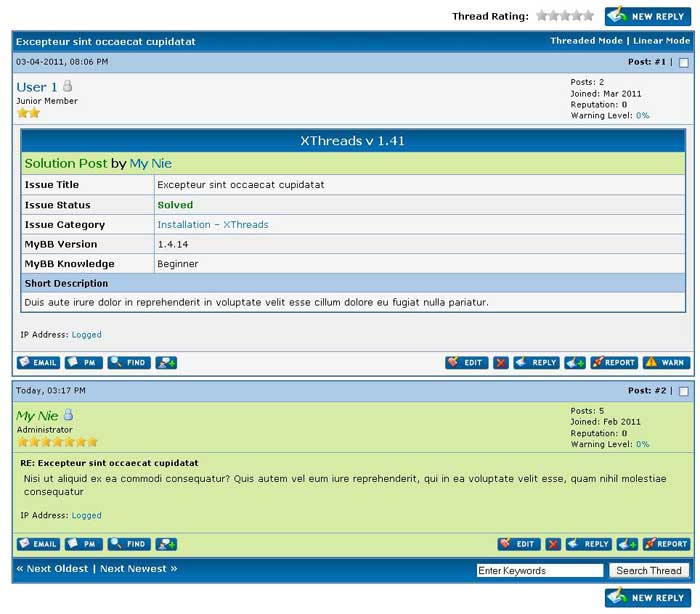Click the top New Reply button
Screen dimensions: 700x614
point(646,16)
